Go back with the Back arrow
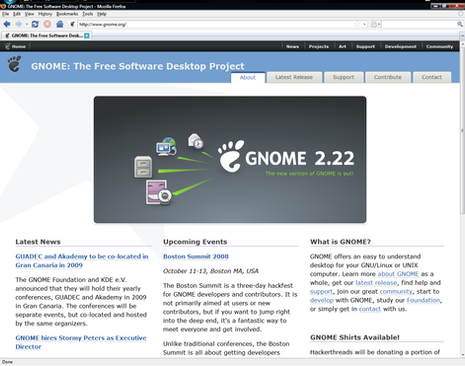The image size is (465, 366). (7, 24)
